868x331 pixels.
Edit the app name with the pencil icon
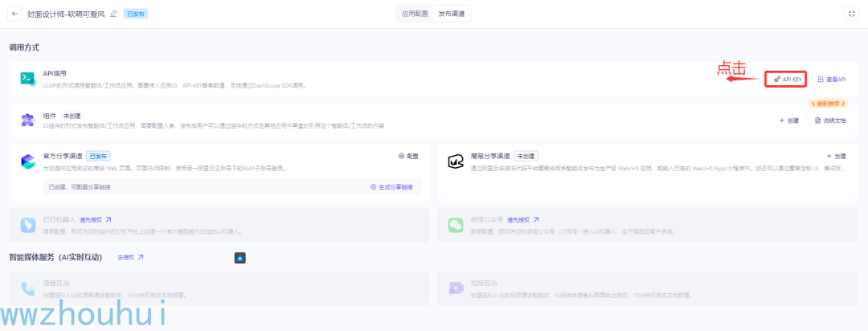113,14
